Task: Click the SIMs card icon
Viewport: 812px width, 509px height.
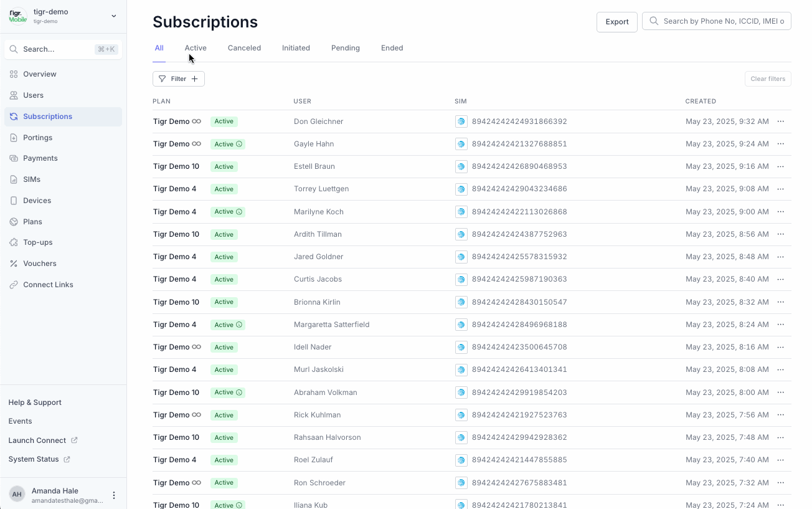Action: coord(14,179)
